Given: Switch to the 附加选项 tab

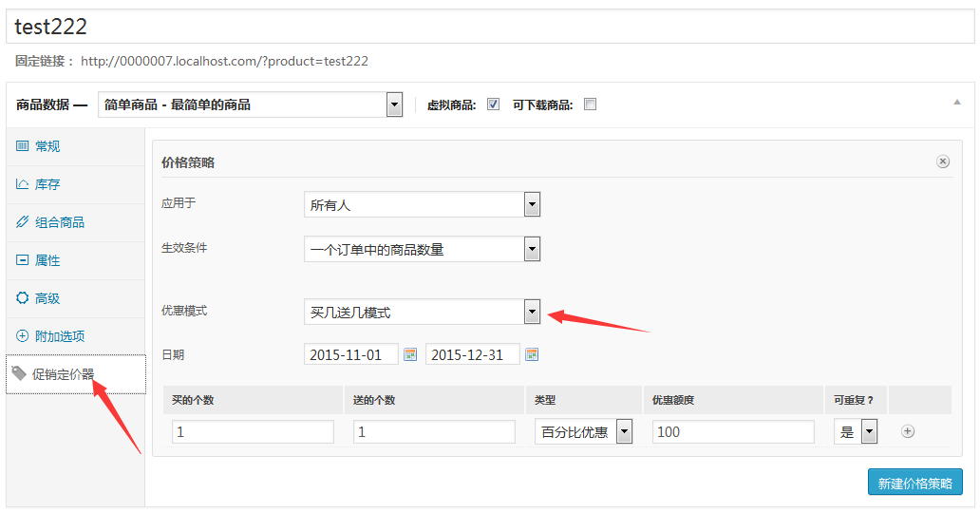Looking at the screenshot, I should [x=76, y=336].
